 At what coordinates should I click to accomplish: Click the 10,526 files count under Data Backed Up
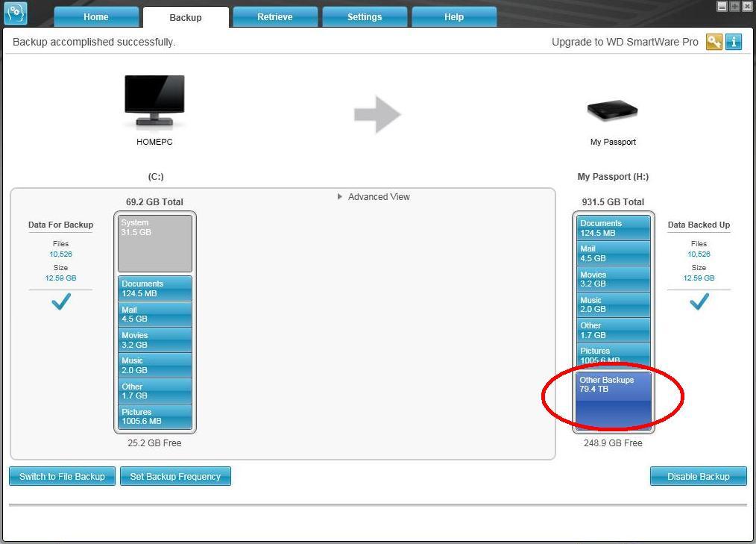[699, 254]
